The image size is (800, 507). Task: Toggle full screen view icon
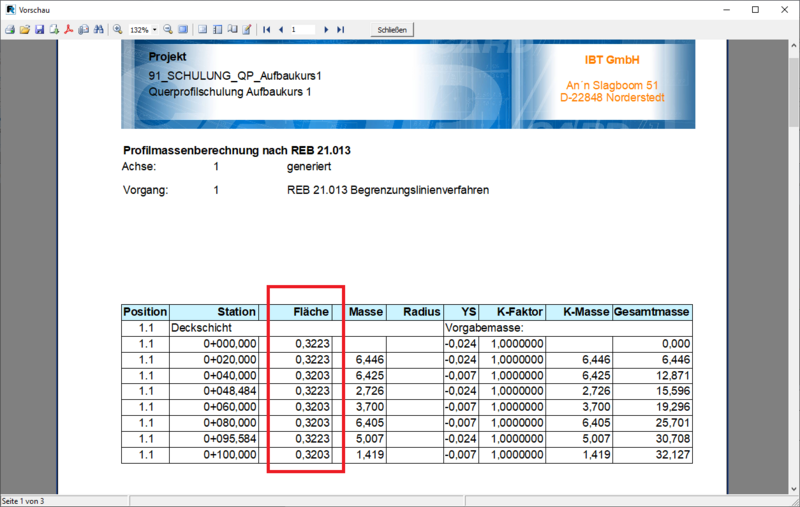pyautogui.click(x=183, y=30)
